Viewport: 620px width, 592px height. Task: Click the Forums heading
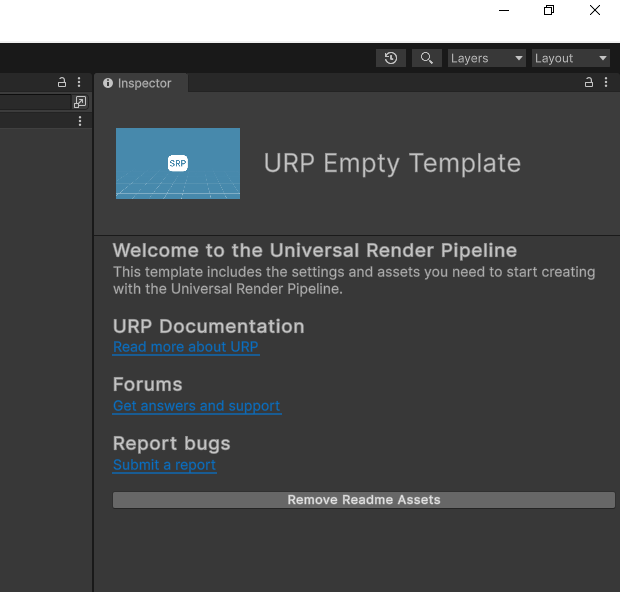(147, 385)
